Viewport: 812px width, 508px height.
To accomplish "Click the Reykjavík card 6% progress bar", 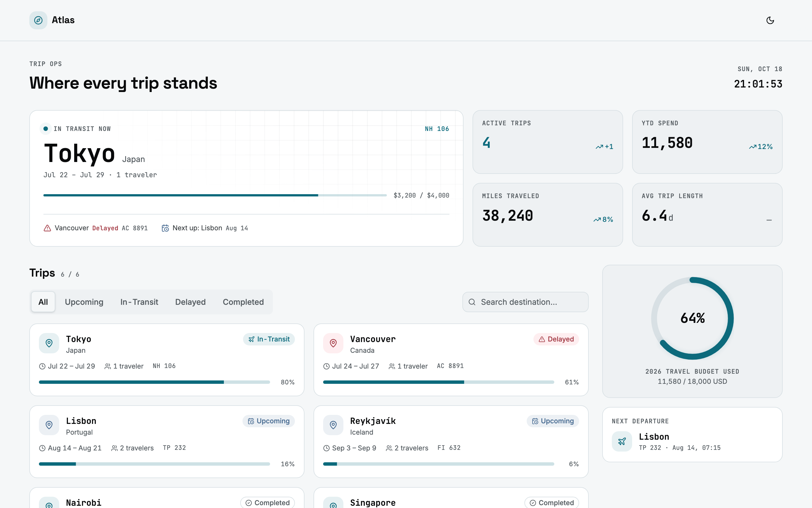I will click(438, 464).
